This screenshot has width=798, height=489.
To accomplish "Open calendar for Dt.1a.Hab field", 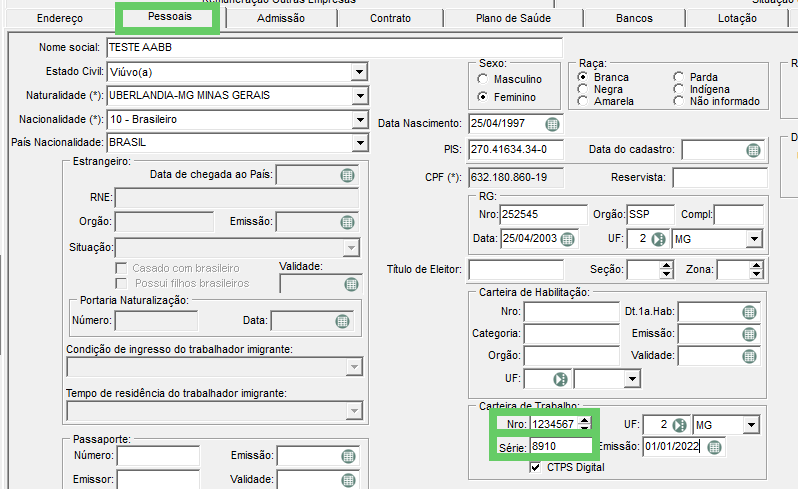I will point(749,312).
